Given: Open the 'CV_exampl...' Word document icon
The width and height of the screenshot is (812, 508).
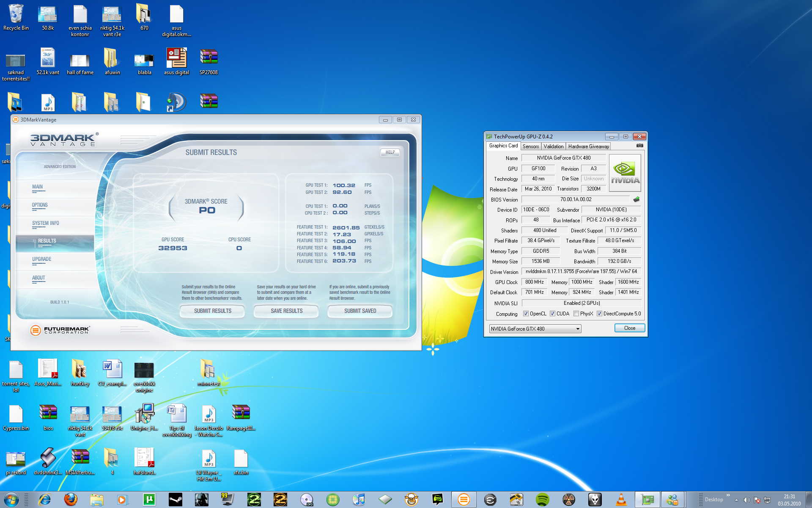Looking at the screenshot, I should point(112,373).
